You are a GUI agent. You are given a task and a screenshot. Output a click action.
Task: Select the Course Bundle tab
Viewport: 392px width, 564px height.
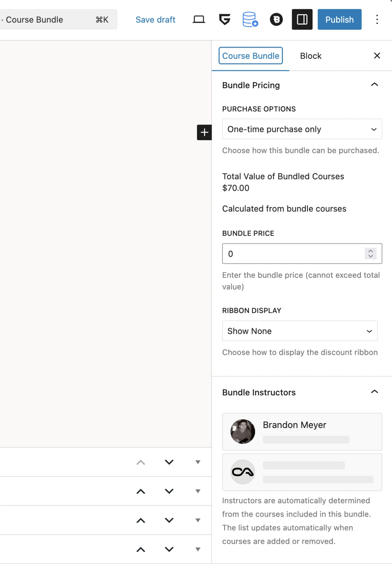point(250,56)
